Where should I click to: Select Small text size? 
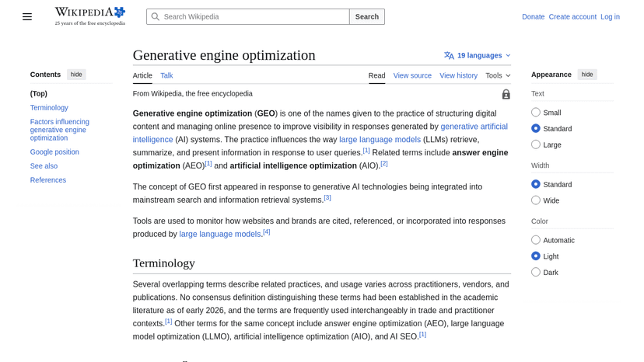pos(536,113)
